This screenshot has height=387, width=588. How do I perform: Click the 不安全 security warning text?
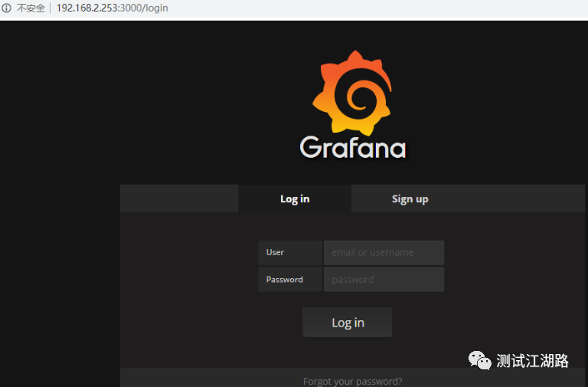(x=31, y=8)
